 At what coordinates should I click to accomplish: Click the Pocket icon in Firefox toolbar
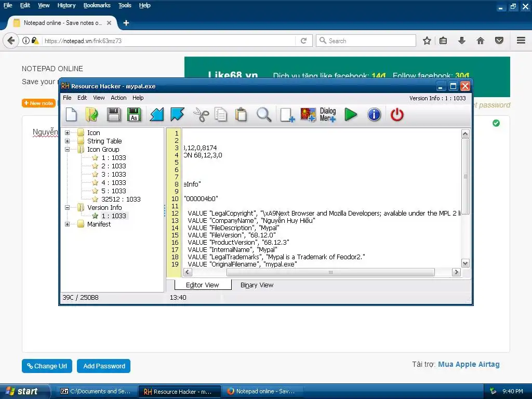499,41
